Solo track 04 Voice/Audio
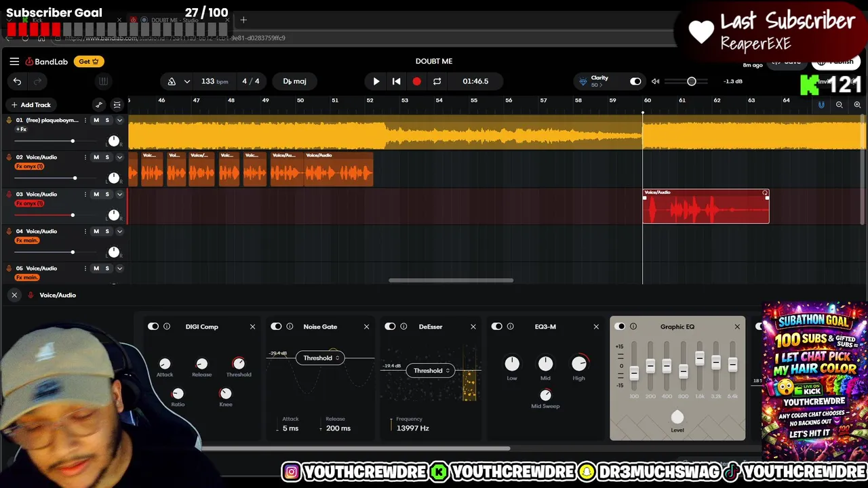This screenshot has width=868, height=488. coord(107,231)
